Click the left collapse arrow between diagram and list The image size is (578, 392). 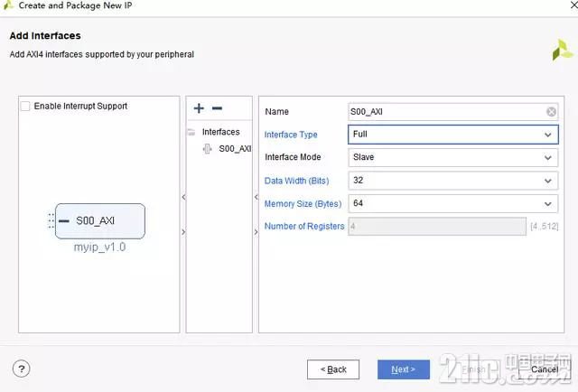coord(183,197)
